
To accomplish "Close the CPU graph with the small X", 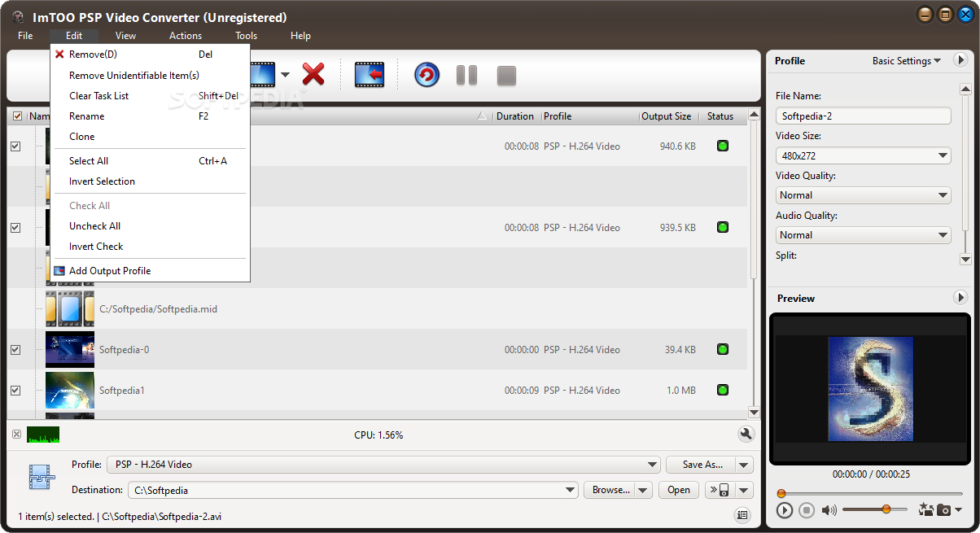I will pyautogui.click(x=16, y=435).
